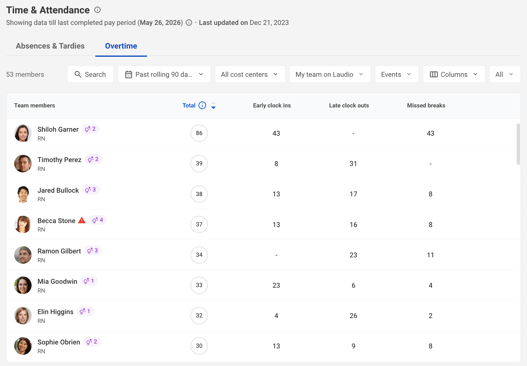Open Shiloh Garner's name link
527x366 pixels.
pos(58,129)
